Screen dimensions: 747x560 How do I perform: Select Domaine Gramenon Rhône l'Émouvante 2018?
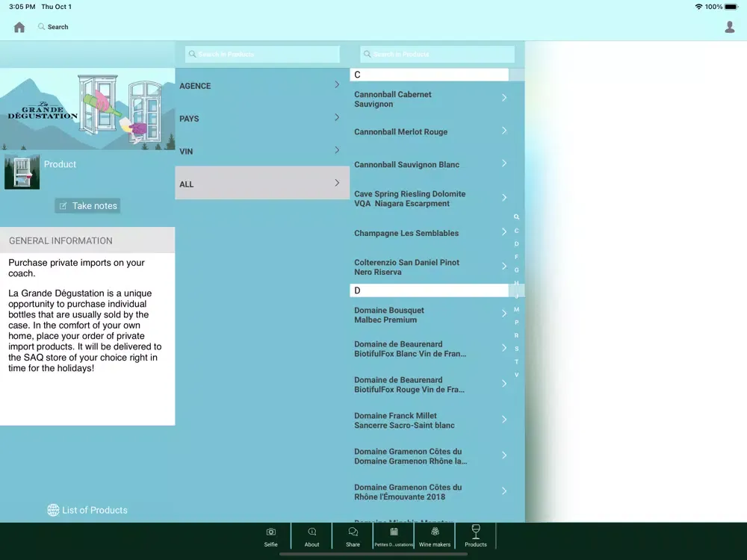tap(430, 492)
